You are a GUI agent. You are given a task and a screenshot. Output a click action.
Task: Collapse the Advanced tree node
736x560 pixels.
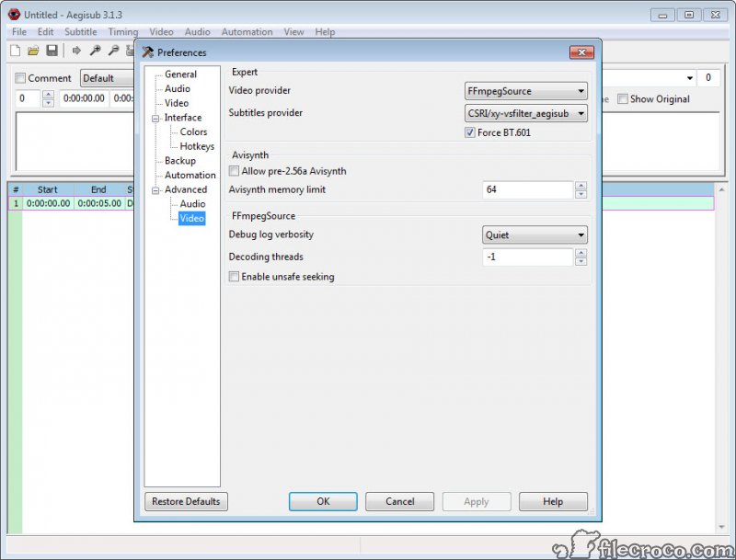coord(155,190)
